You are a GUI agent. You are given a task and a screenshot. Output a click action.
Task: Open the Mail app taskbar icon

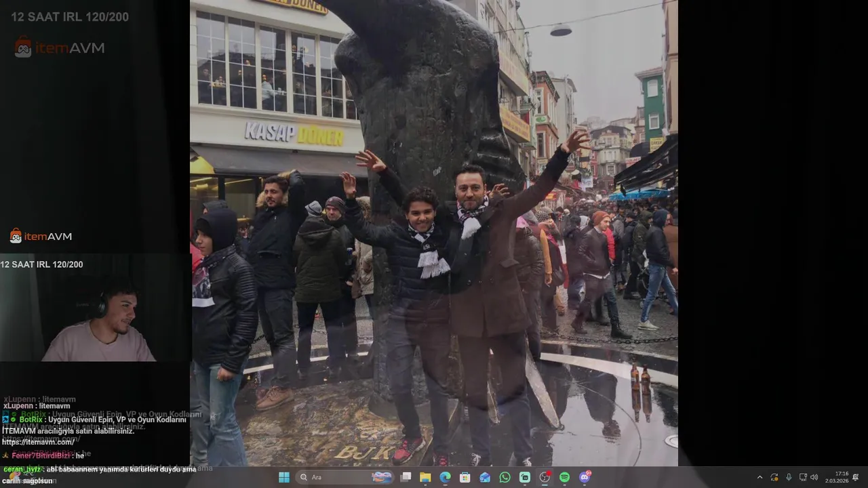coord(485,477)
